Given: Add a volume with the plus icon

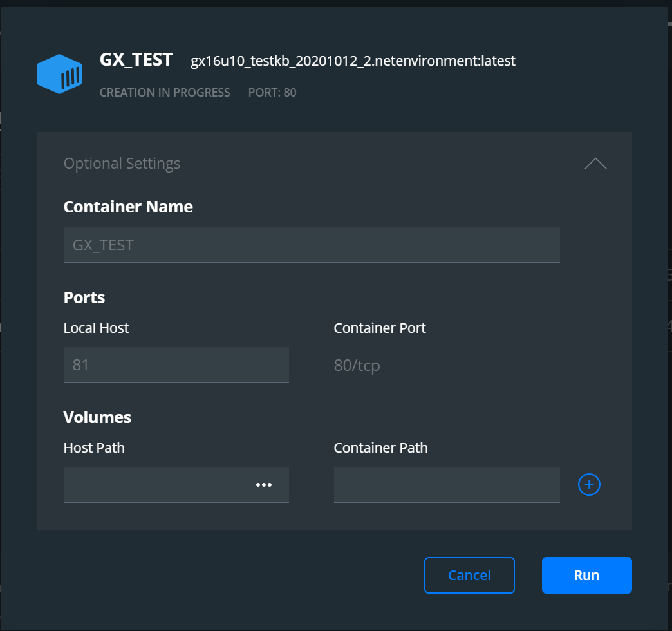Looking at the screenshot, I should coord(589,484).
